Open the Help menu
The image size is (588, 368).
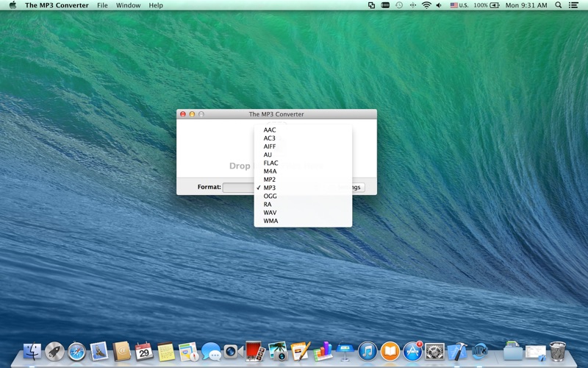click(156, 5)
